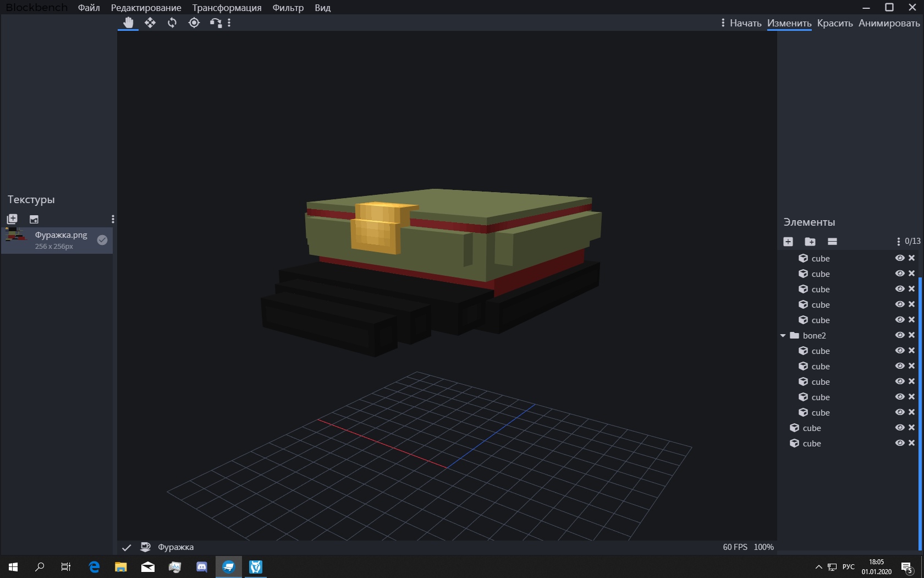Select the Фуражка.png texture thumbnail
924x578 pixels.
pyautogui.click(x=16, y=236)
